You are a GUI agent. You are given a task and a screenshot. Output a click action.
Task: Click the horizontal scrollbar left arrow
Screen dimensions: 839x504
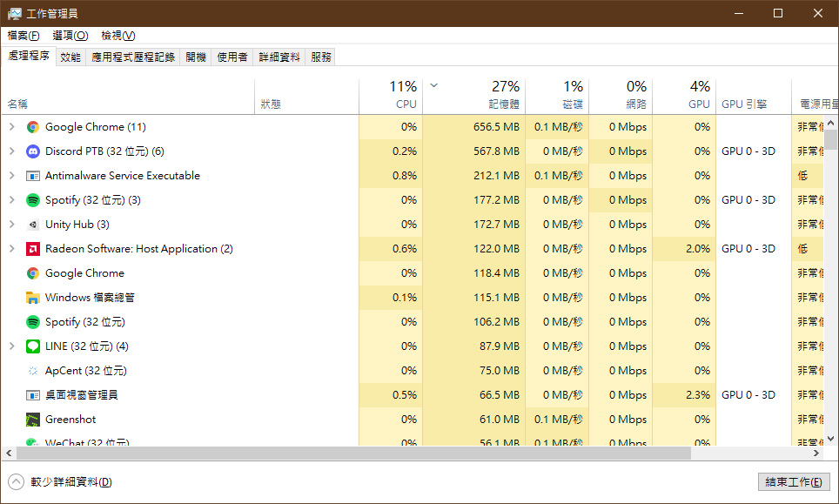coord(9,454)
